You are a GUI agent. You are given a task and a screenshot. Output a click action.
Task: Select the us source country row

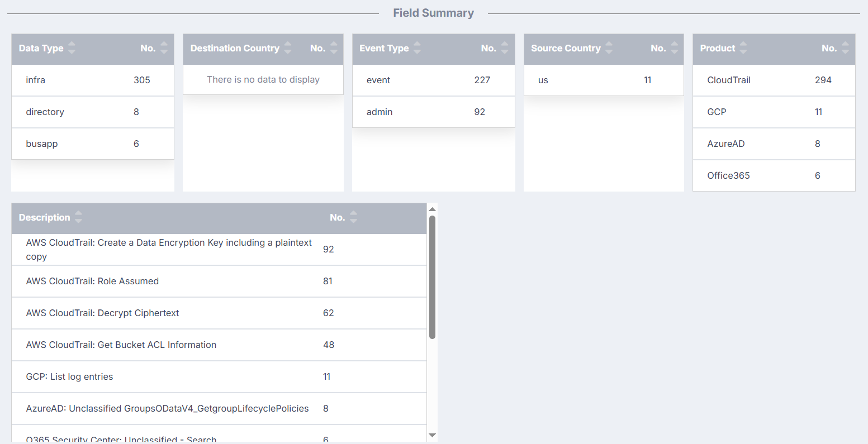(x=604, y=80)
